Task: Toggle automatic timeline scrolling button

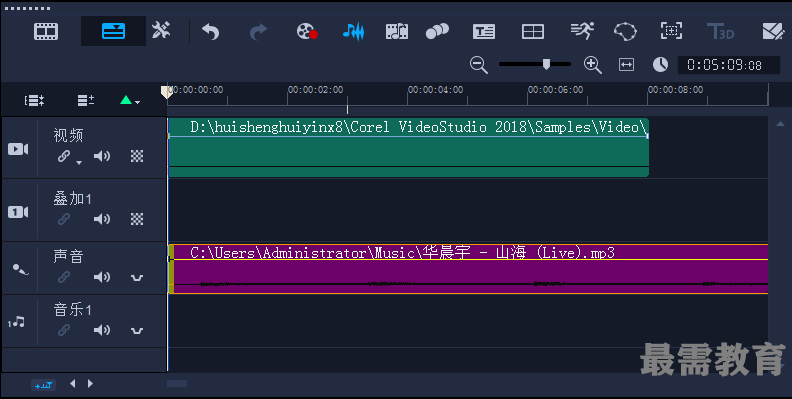Action: pos(43,385)
